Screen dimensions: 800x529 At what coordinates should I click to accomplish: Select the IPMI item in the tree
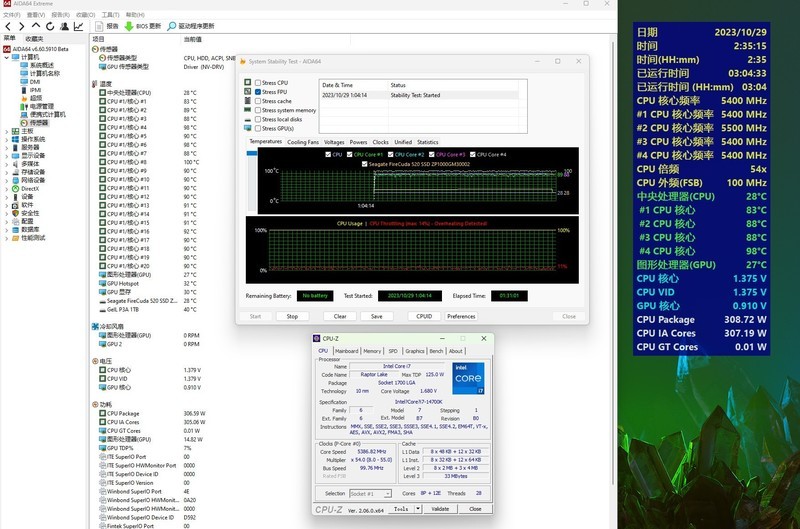tap(35, 90)
